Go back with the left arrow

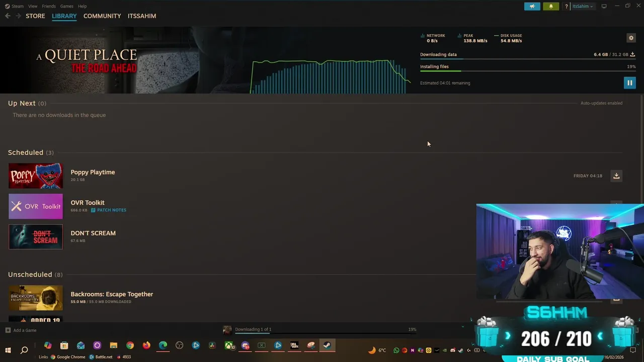coord(8,16)
